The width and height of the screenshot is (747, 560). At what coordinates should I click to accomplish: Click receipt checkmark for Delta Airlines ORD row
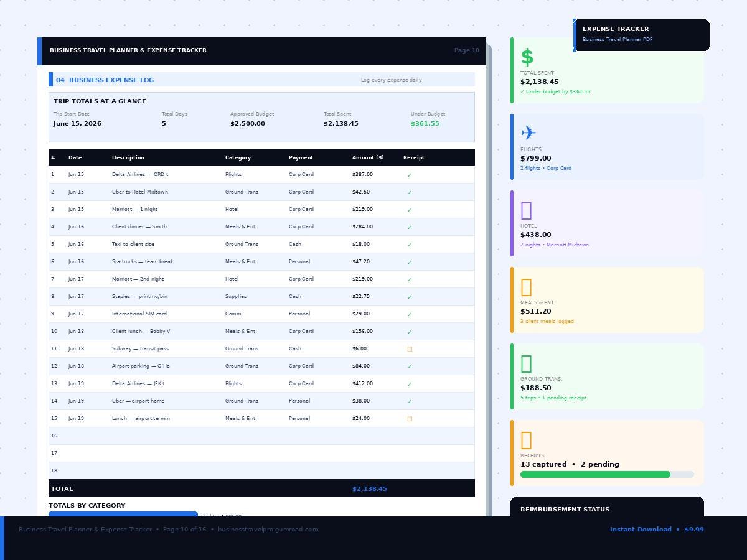coord(410,175)
